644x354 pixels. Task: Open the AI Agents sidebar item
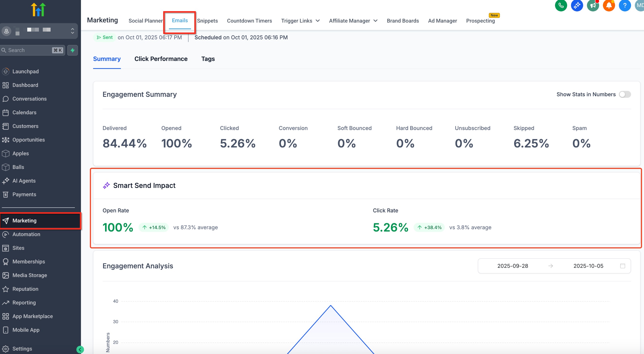coord(24,180)
